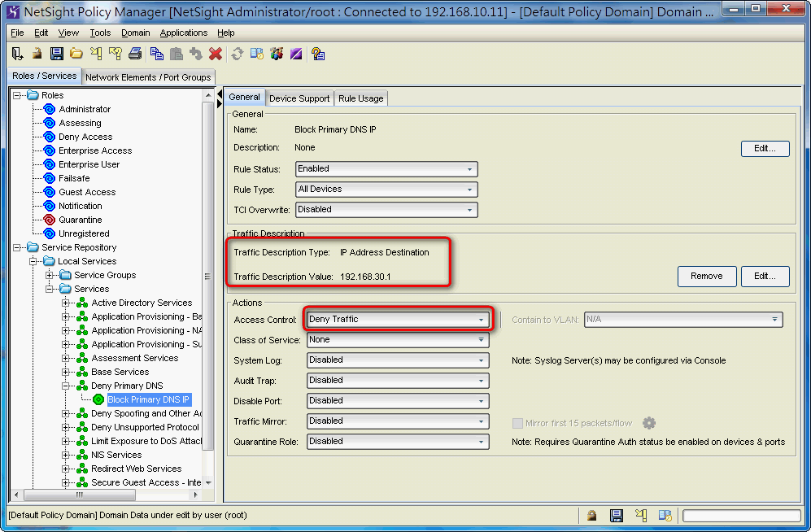The width and height of the screenshot is (811, 532).
Task: Select Redirect Web Services in tree
Action: (x=137, y=469)
